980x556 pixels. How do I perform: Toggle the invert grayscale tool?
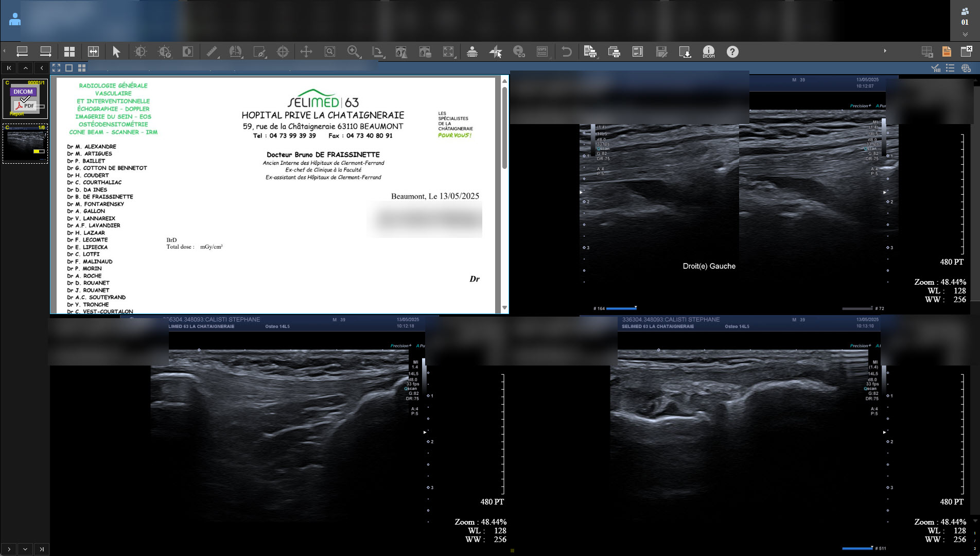tap(188, 52)
